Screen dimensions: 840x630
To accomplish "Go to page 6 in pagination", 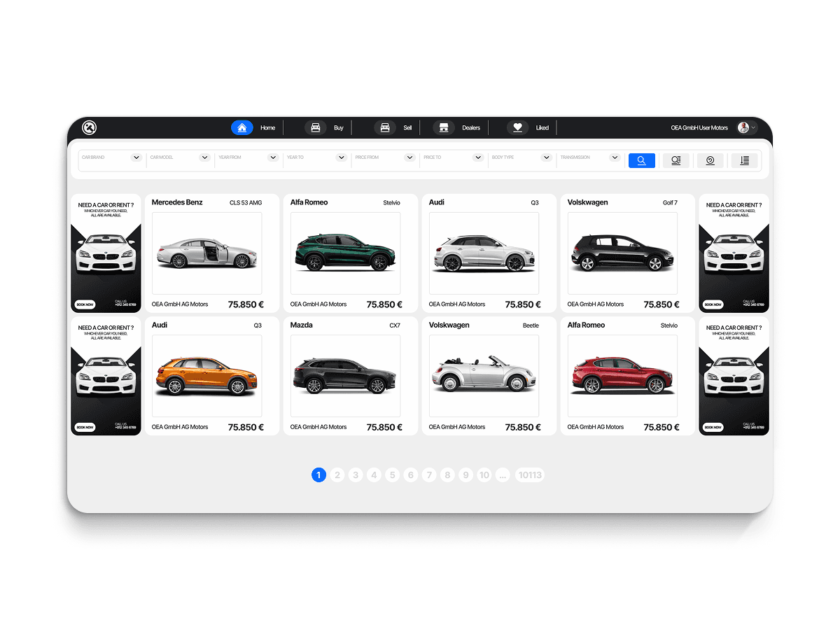I will (x=411, y=475).
